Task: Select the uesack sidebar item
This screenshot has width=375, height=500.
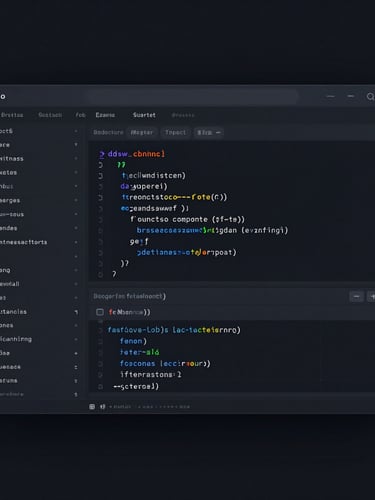Action: click(10, 367)
